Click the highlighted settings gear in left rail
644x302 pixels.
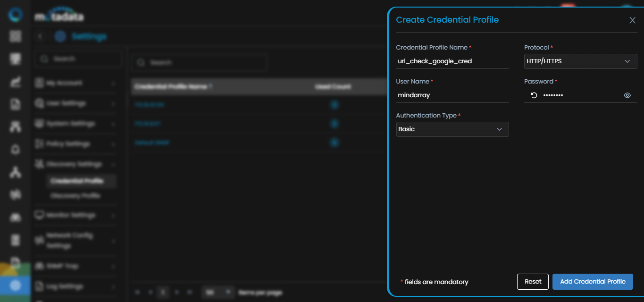16,285
